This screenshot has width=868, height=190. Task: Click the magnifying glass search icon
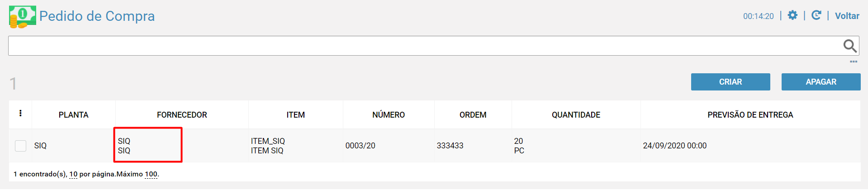coord(850,46)
